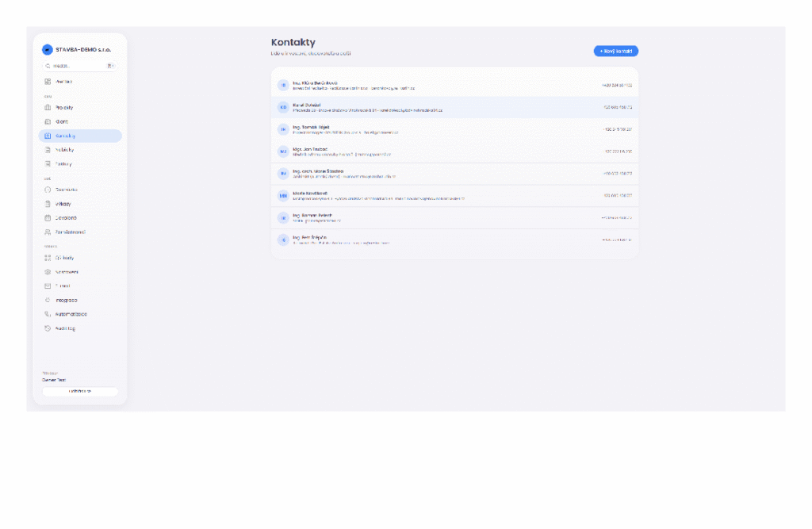Select the highlighted Kontakty menu item
The width and height of the screenshot is (812, 529).
(80, 136)
